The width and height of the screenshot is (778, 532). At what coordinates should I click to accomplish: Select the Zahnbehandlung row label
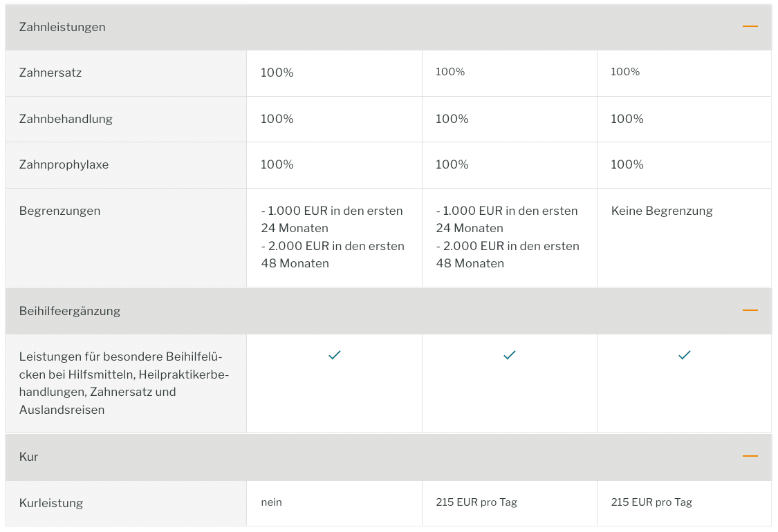66,119
